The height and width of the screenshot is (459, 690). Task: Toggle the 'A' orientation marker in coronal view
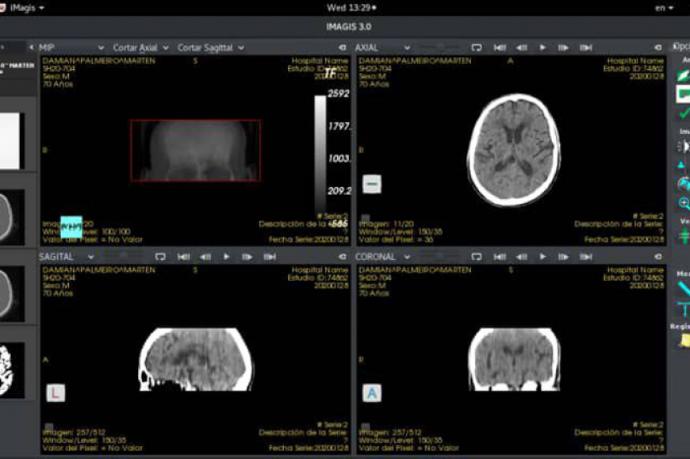point(372,394)
